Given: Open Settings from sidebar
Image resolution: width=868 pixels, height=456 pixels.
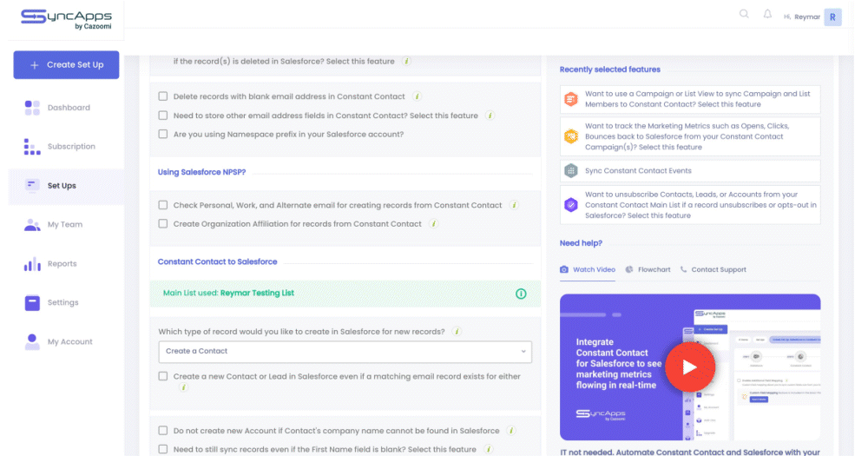Looking at the screenshot, I should coord(63,302).
